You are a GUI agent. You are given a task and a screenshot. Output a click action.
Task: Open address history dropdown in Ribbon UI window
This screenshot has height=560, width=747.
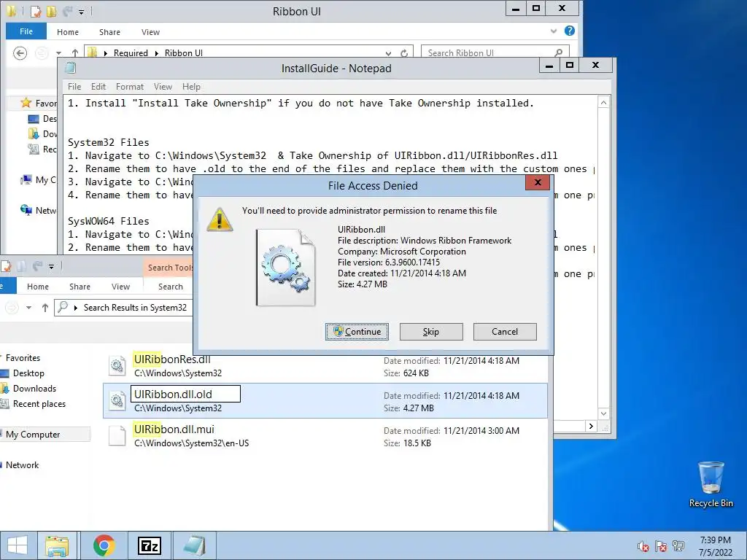388,53
